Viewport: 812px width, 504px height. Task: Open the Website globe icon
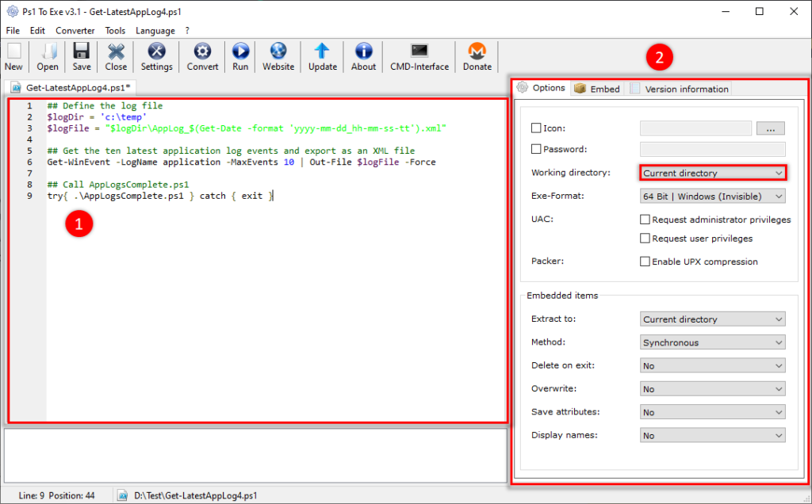pos(278,52)
